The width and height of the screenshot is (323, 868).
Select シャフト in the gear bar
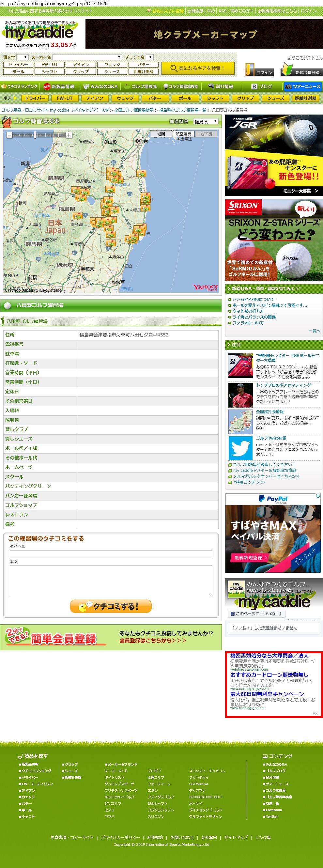coord(215,99)
